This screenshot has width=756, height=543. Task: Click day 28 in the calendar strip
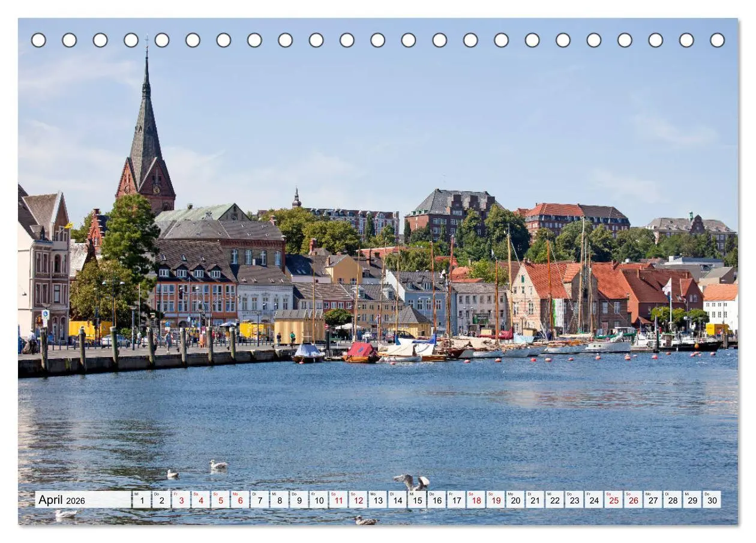click(x=672, y=500)
